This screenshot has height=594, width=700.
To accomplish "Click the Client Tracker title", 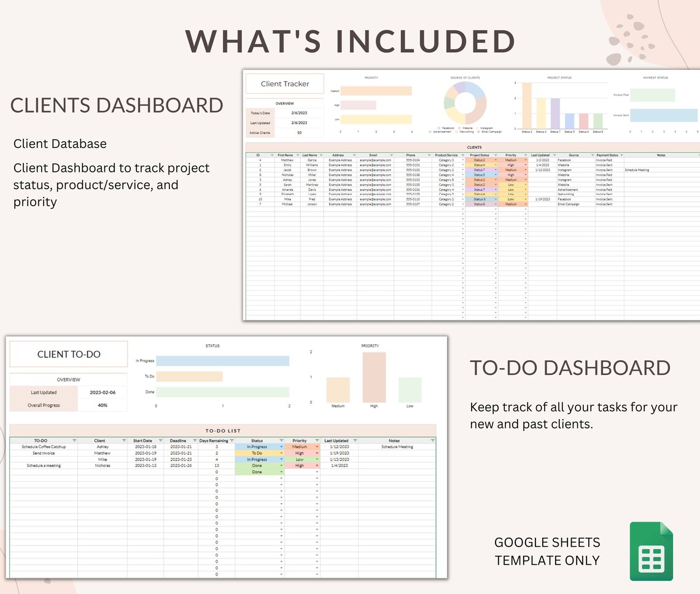I will coord(284,83).
